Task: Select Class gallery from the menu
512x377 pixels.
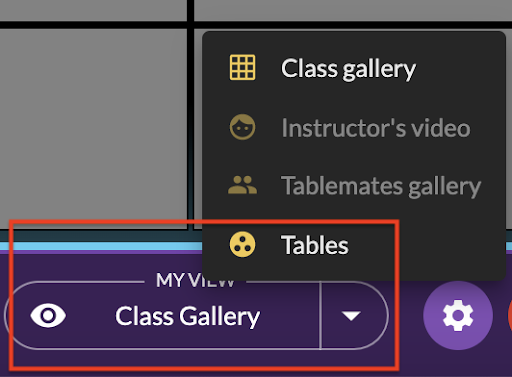Action: coord(348,68)
